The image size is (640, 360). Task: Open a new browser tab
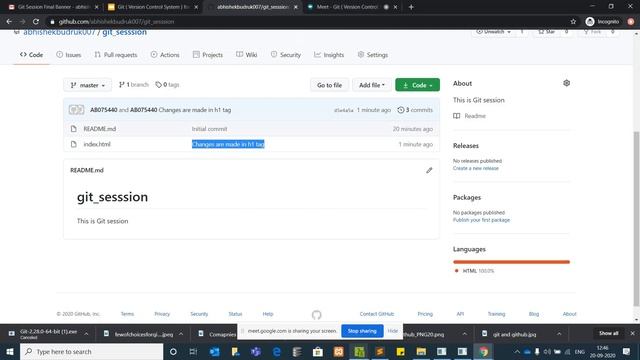[x=411, y=7]
